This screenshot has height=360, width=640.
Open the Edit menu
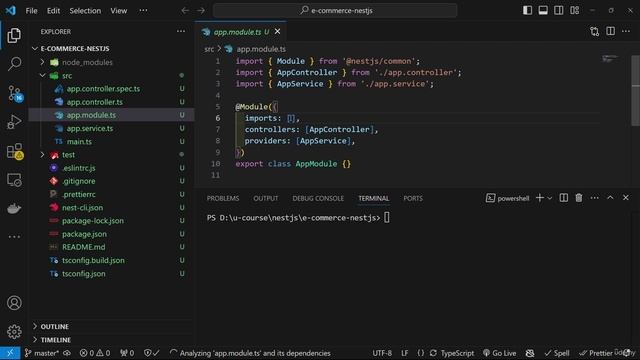pyautogui.click(x=53, y=11)
